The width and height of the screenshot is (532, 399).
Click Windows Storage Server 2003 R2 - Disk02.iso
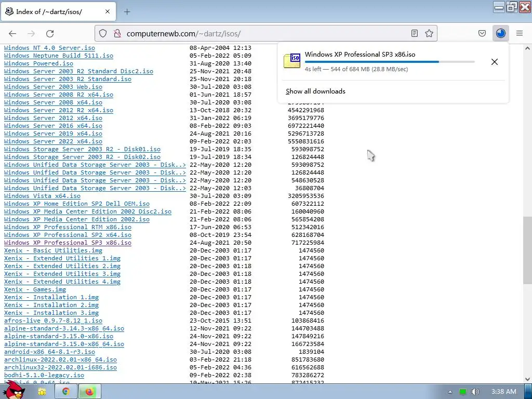82,157
